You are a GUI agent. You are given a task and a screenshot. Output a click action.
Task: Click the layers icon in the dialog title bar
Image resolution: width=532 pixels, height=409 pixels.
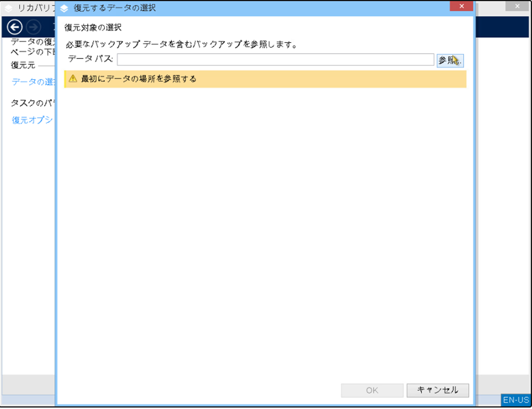pos(64,8)
